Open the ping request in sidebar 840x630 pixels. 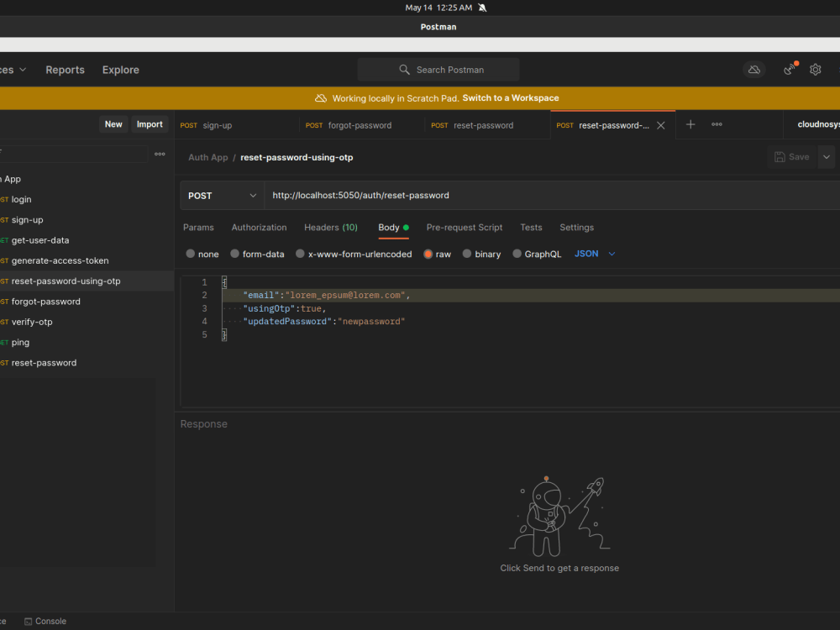87,343
